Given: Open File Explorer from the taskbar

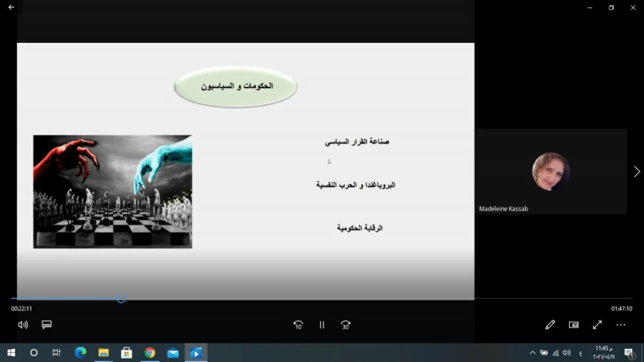Looking at the screenshot, I should 104,353.
